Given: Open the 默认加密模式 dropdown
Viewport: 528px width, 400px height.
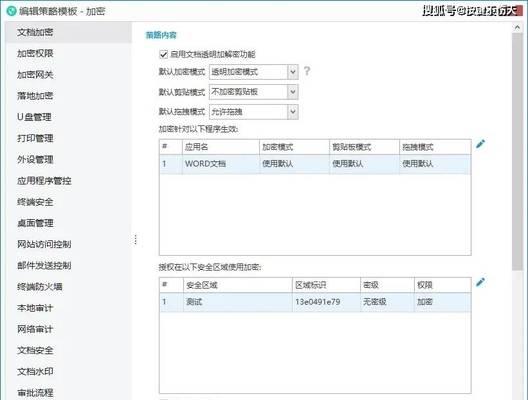Looking at the screenshot, I should 254,72.
